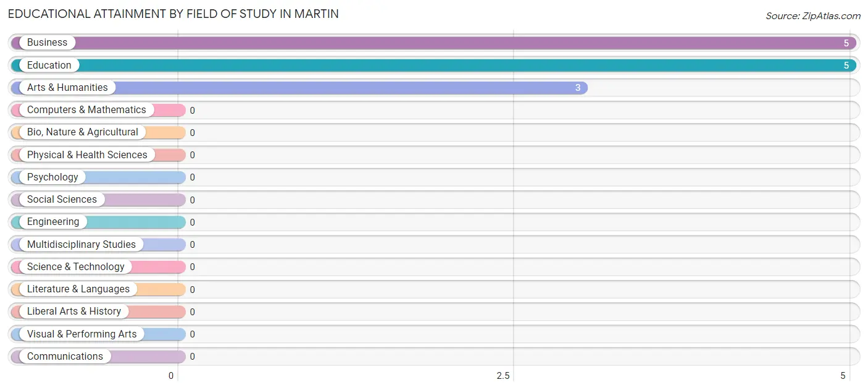Click the chart title Educational Attainment
Image resolution: width=868 pixels, height=390 pixels.
[x=173, y=14]
